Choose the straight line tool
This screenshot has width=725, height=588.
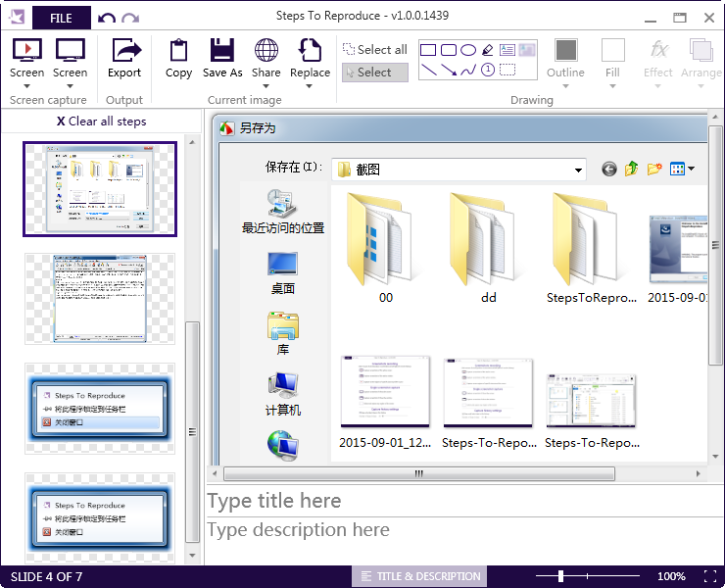429,70
